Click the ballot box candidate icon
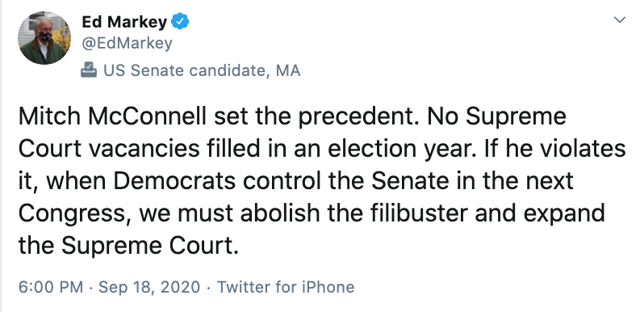644x312 pixels. pos(89,70)
